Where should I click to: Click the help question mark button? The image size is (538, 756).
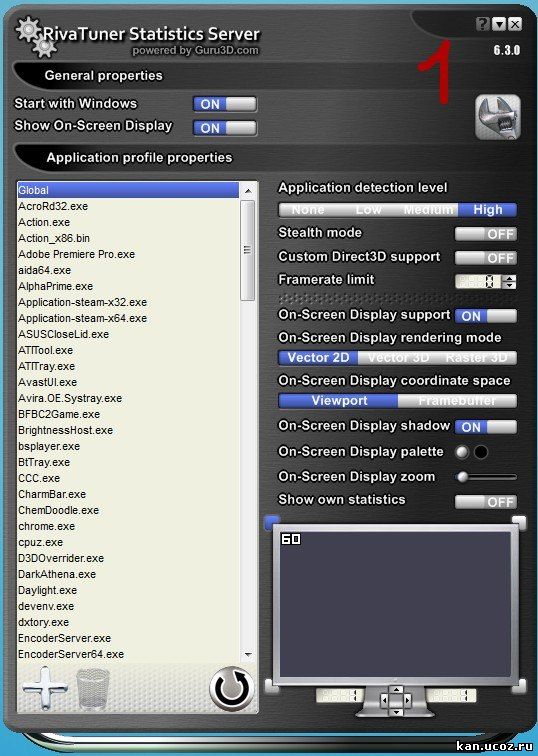[482, 24]
